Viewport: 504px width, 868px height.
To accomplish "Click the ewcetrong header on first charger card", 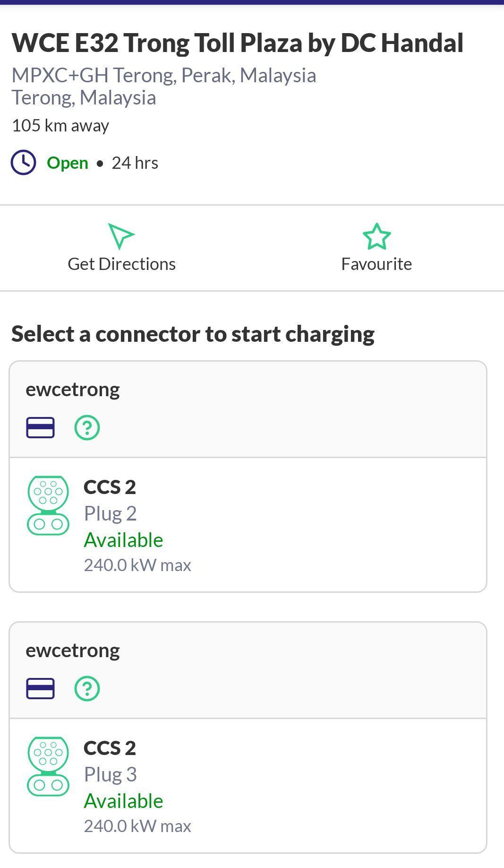I will [73, 389].
